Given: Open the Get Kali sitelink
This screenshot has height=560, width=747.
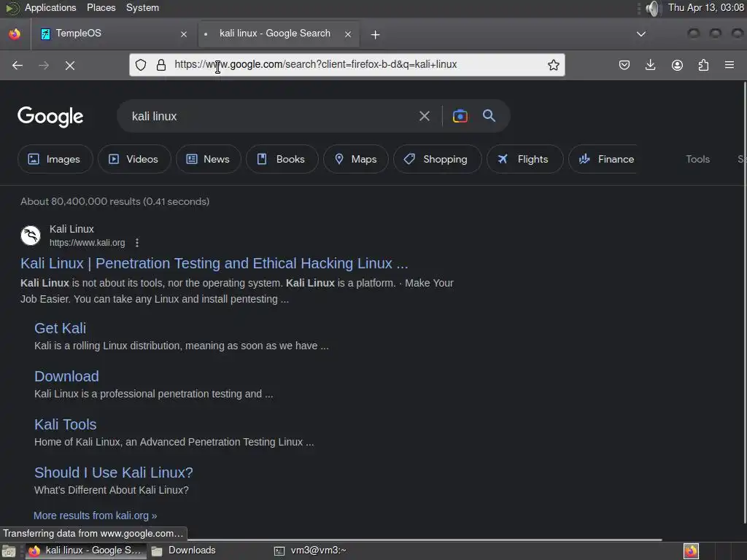Looking at the screenshot, I should pyautogui.click(x=60, y=328).
